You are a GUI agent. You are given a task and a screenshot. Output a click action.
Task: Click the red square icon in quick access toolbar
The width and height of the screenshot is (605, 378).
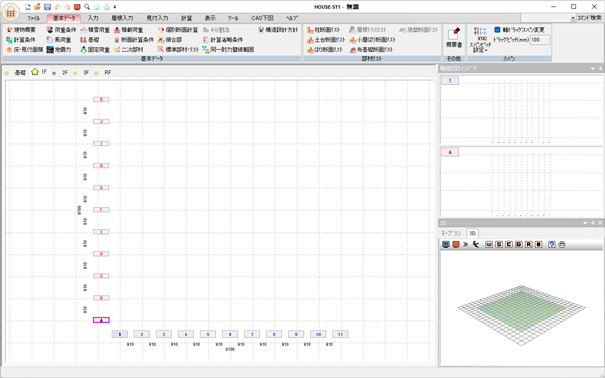77,7
